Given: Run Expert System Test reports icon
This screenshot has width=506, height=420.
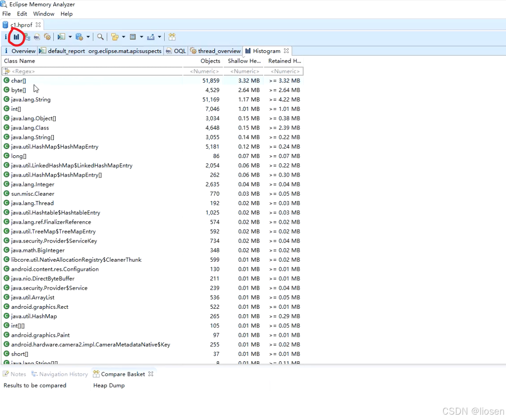Looking at the screenshot, I should click(61, 37).
